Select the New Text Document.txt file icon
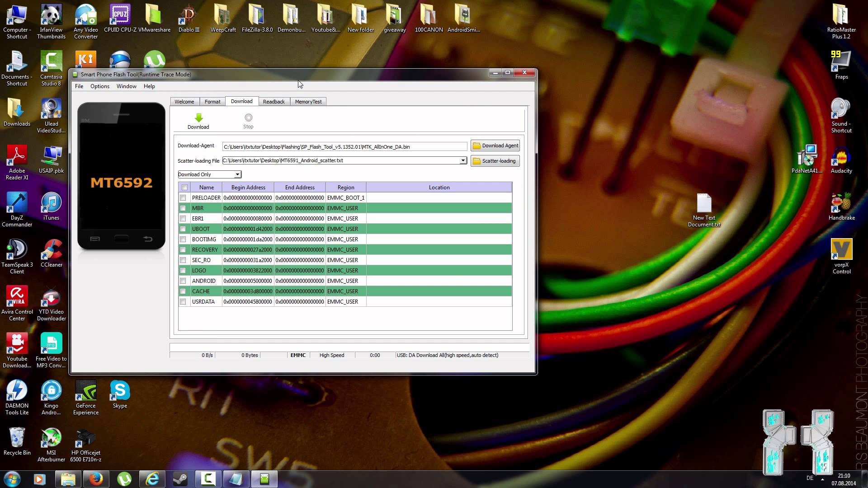This screenshot has width=868, height=488. pos(704,210)
